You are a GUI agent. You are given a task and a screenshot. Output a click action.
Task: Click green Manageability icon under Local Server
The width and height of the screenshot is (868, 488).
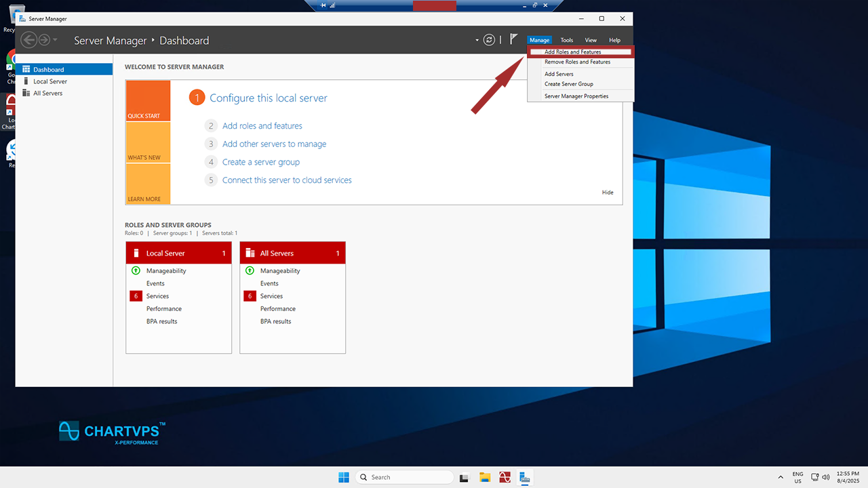tap(136, 270)
